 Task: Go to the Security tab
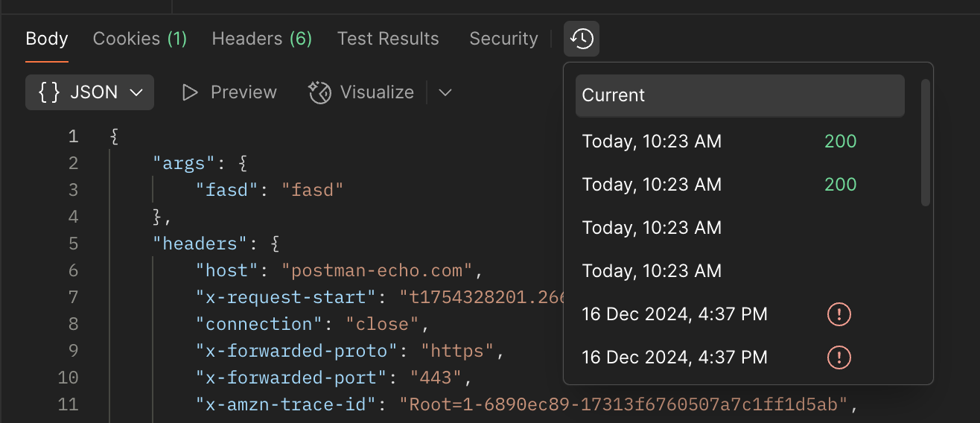point(503,39)
